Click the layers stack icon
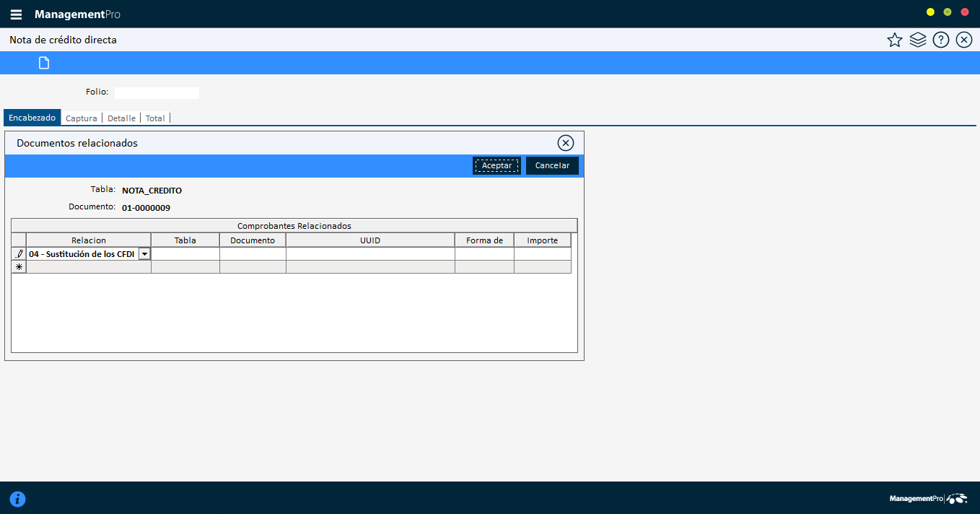 (x=917, y=40)
